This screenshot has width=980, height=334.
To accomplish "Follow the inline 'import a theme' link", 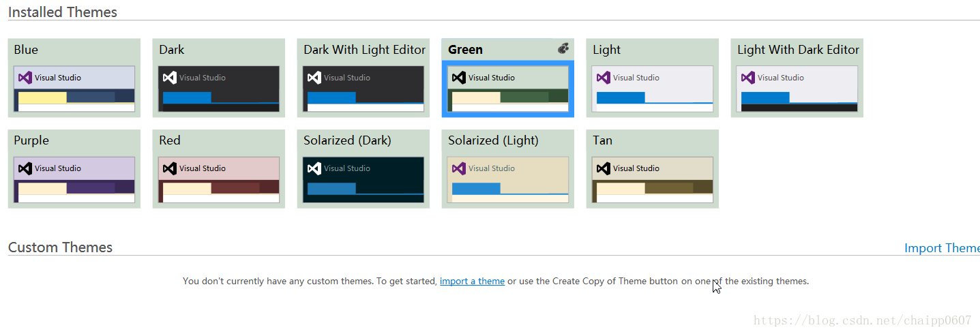I will click(x=472, y=281).
